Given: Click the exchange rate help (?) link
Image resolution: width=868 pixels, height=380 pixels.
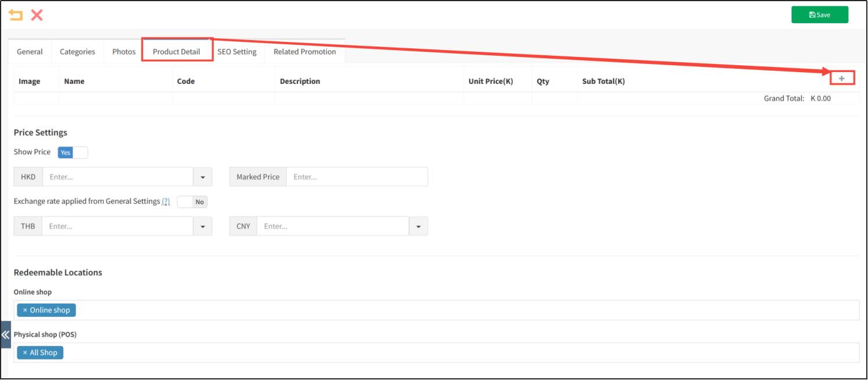Looking at the screenshot, I should pyautogui.click(x=166, y=201).
